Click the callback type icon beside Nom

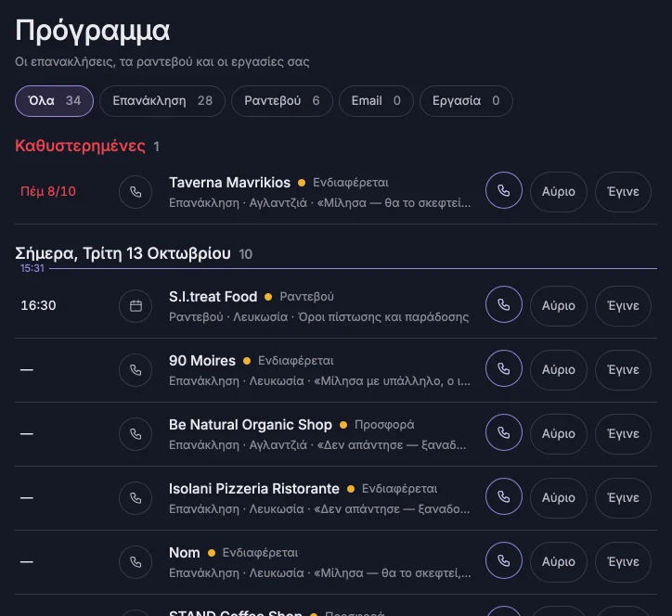point(136,561)
